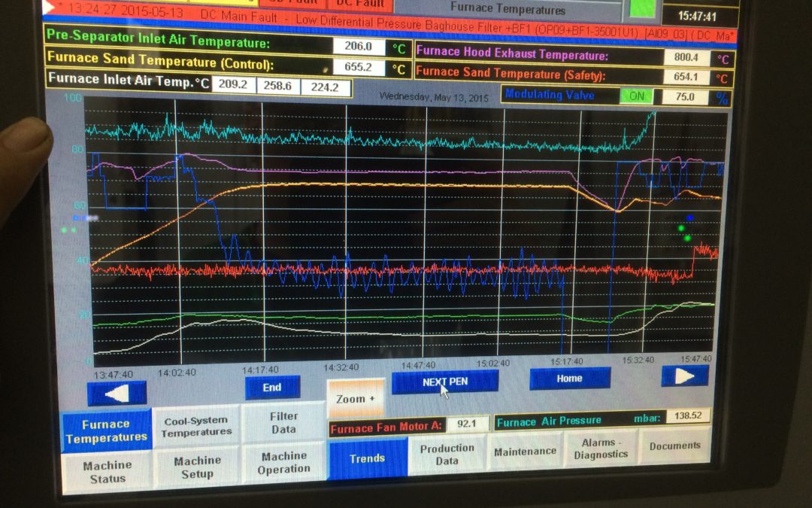This screenshot has width=812, height=508.
Task: Click the Zoom + button
Action: (x=356, y=398)
